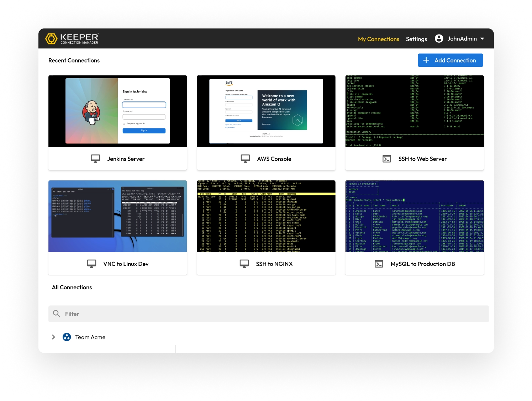
Task: Open the Settings tab
Action: (x=416, y=39)
